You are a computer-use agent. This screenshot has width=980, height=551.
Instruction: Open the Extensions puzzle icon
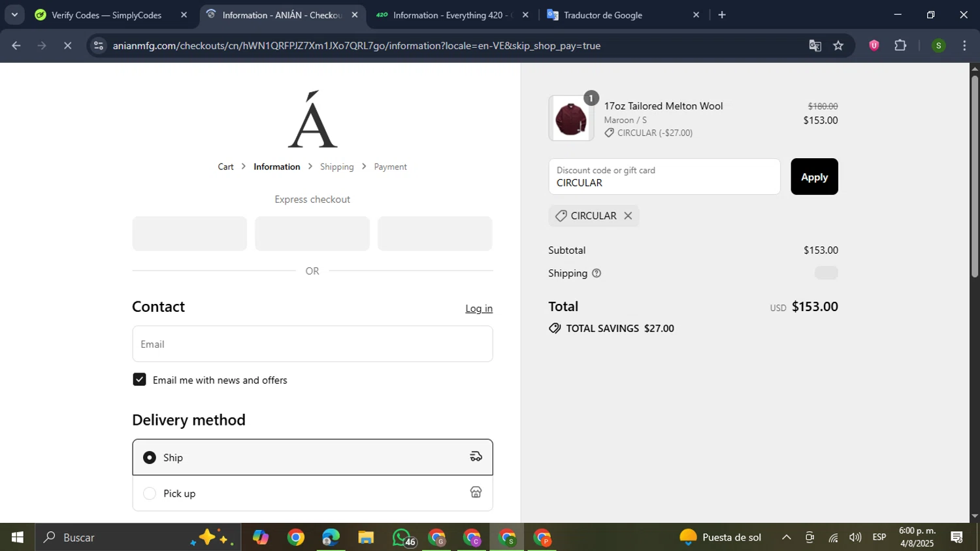click(x=900, y=46)
